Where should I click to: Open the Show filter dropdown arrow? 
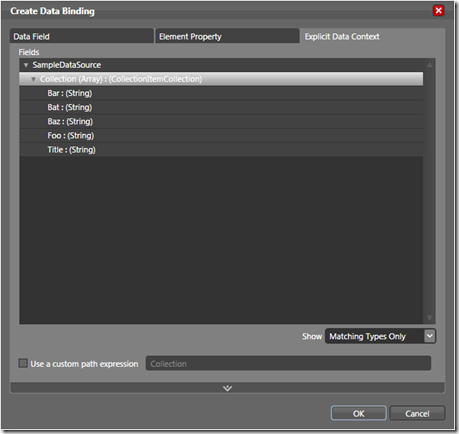click(430, 336)
